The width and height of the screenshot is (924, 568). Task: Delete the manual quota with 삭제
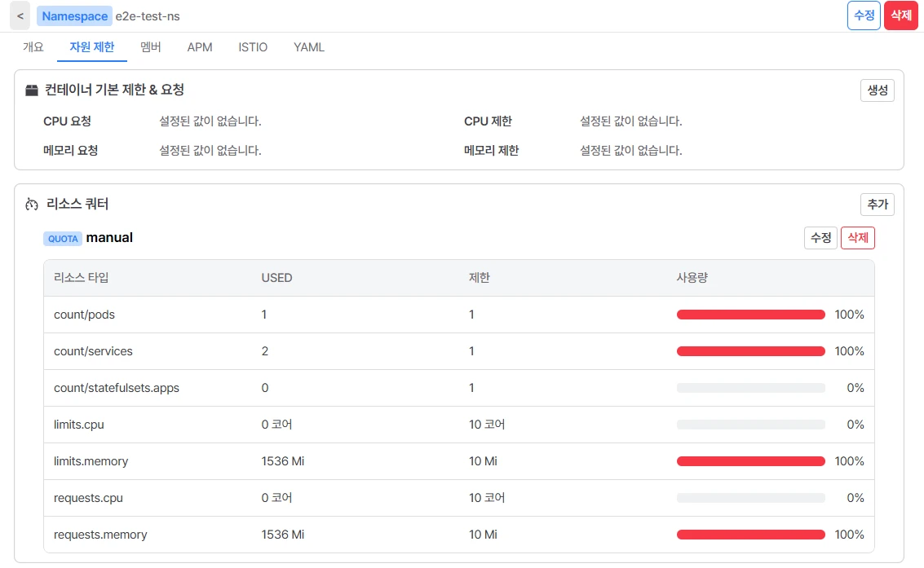[x=858, y=238]
